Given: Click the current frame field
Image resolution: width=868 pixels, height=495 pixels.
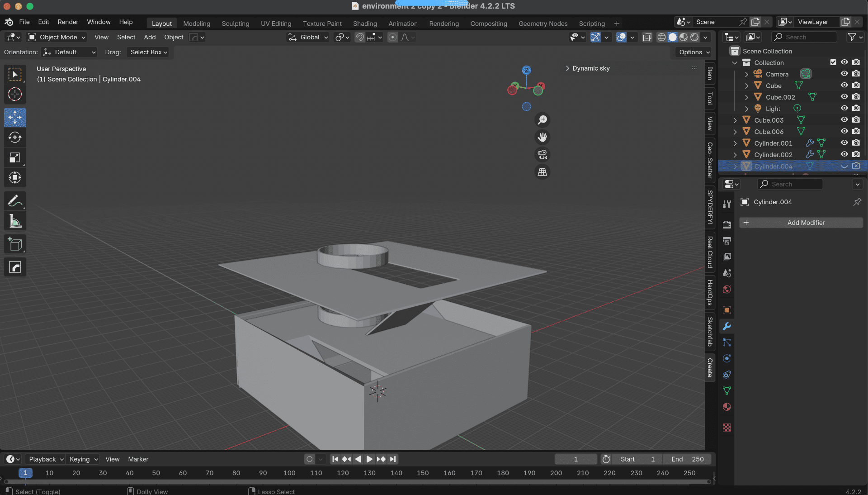Looking at the screenshot, I should click(x=576, y=459).
